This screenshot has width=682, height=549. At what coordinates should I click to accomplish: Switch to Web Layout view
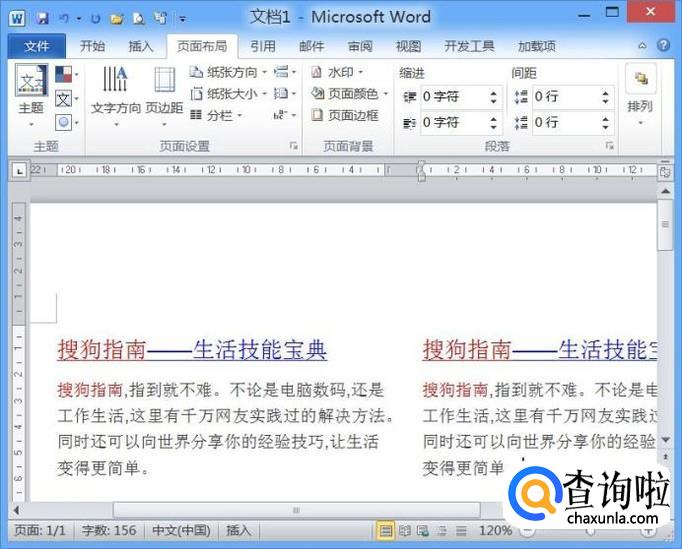423,531
